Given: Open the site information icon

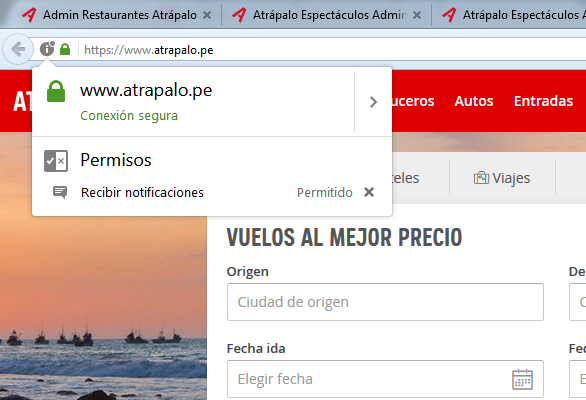Looking at the screenshot, I should (x=47, y=49).
